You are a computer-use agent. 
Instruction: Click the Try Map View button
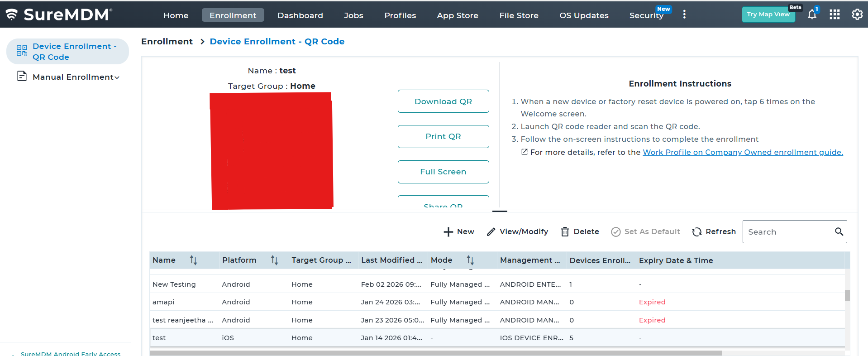tap(768, 14)
